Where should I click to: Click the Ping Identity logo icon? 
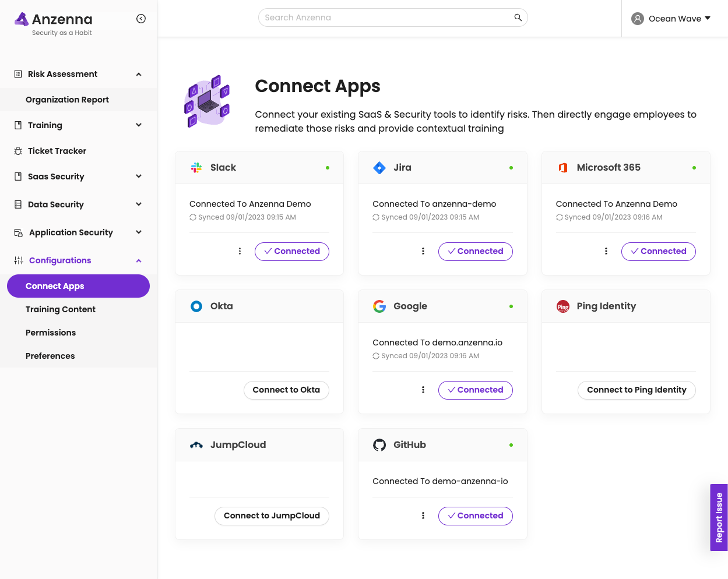point(563,306)
